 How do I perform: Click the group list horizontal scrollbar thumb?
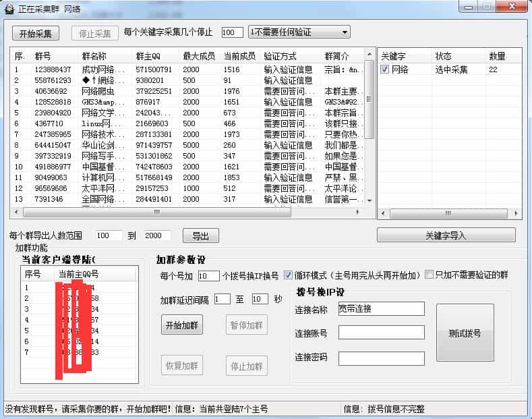(156, 213)
